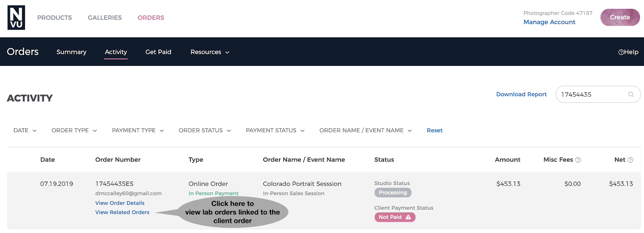The width and height of the screenshot is (644, 233).
Task: Switch to the Summary tab
Action: tap(71, 52)
